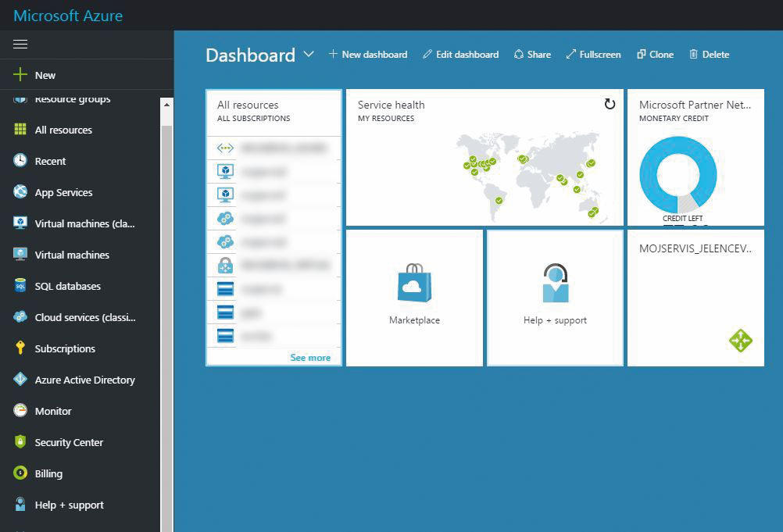Viewport: 783px width, 532px height.
Task: Open App Services from the sidebar
Action: click(63, 193)
